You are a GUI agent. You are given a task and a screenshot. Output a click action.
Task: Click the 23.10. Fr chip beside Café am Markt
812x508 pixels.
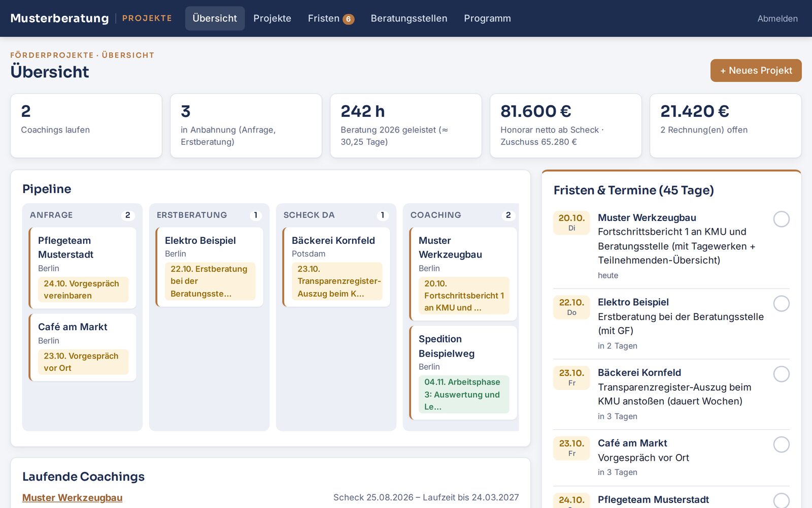point(571,448)
